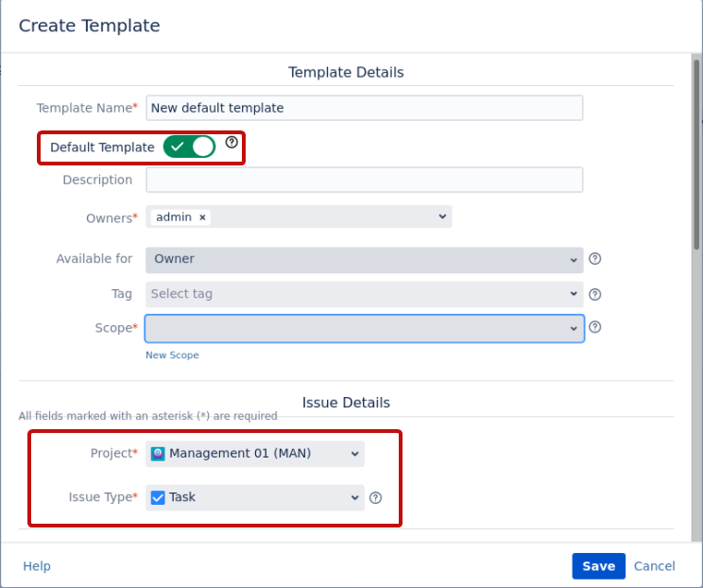Click help icon next to Tag field
Image resolution: width=703 pixels, height=588 pixels.
[595, 294]
